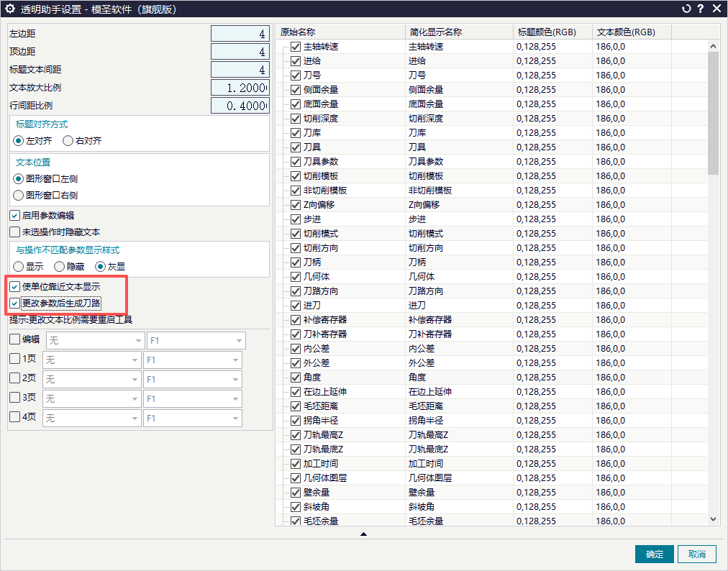Image resolution: width=728 pixels, height=571 pixels.
Task: Open 3页 modifier dropdown showing 无
Action: point(91,399)
